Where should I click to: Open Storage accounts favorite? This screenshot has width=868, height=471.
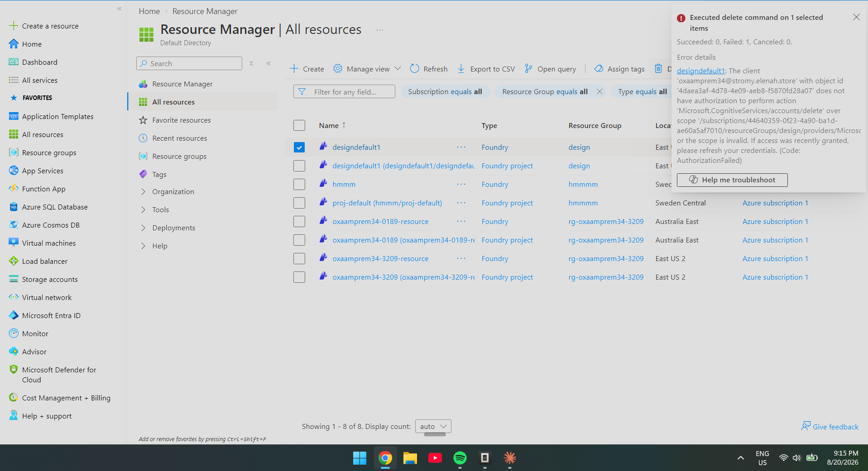tap(50, 279)
